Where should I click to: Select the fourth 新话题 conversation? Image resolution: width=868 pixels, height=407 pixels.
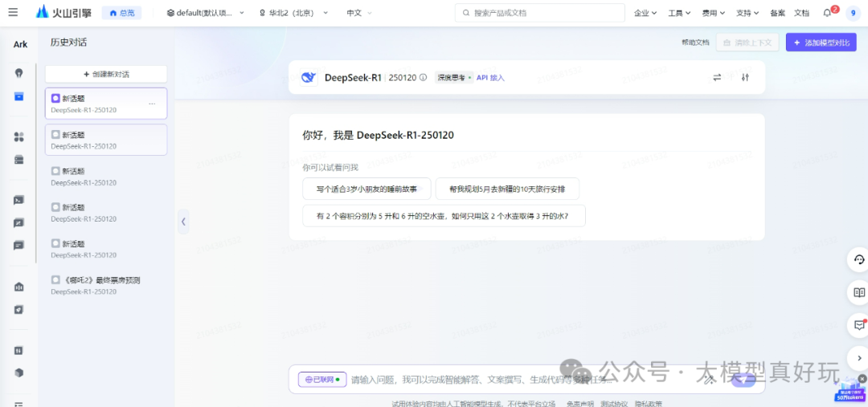pyautogui.click(x=106, y=213)
